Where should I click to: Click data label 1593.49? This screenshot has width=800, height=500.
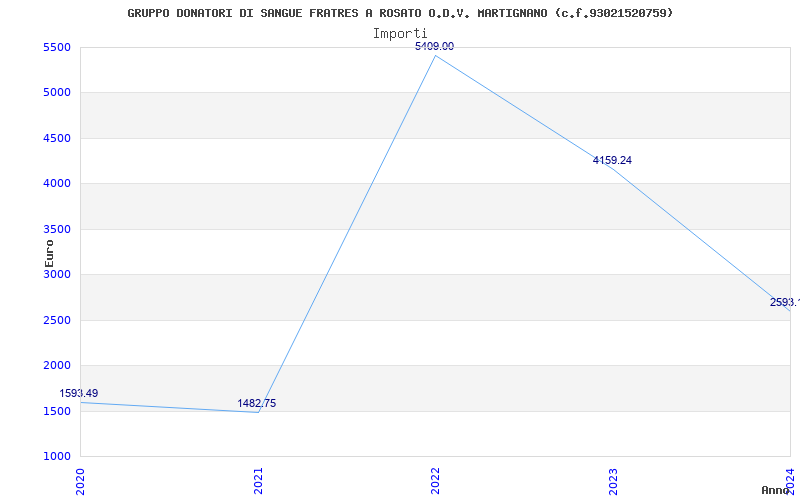(79, 393)
